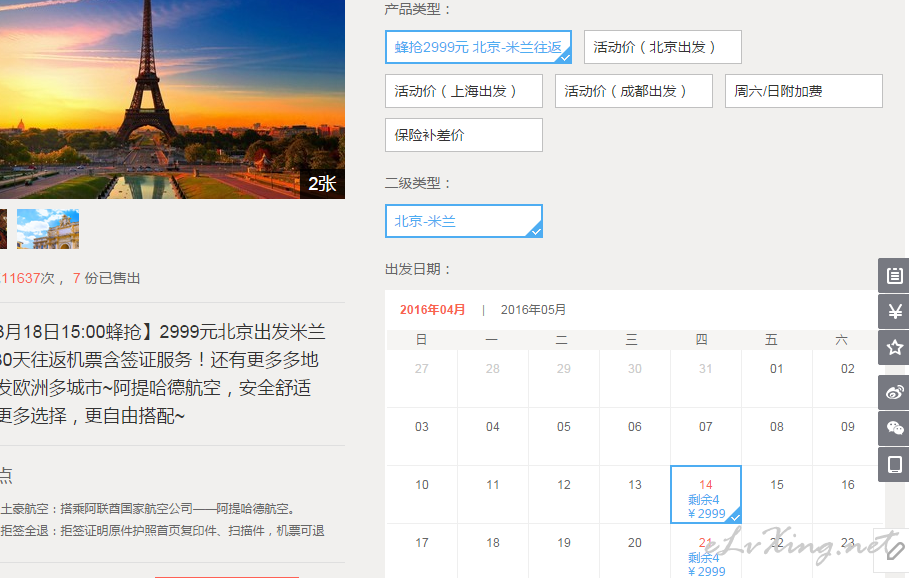Select 周六/日附加费 option
This screenshot has width=909, height=578.
point(803,91)
